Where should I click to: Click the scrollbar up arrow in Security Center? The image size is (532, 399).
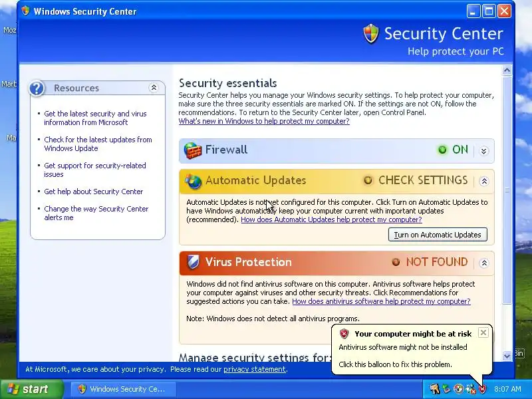coord(507,70)
